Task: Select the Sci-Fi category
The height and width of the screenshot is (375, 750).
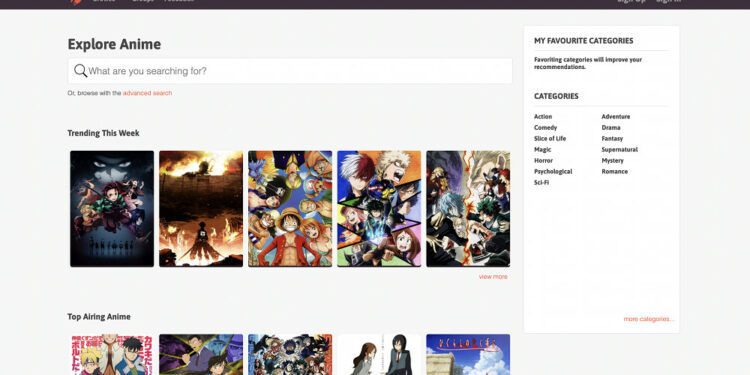Action: click(541, 183)
